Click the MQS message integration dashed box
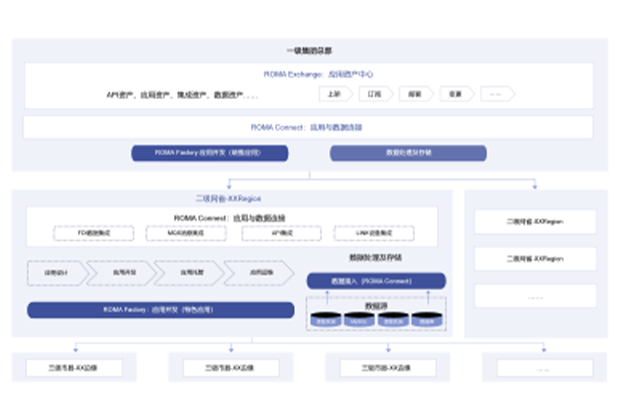The height and width of the screenshot is (420, 620). pos(186,233)
